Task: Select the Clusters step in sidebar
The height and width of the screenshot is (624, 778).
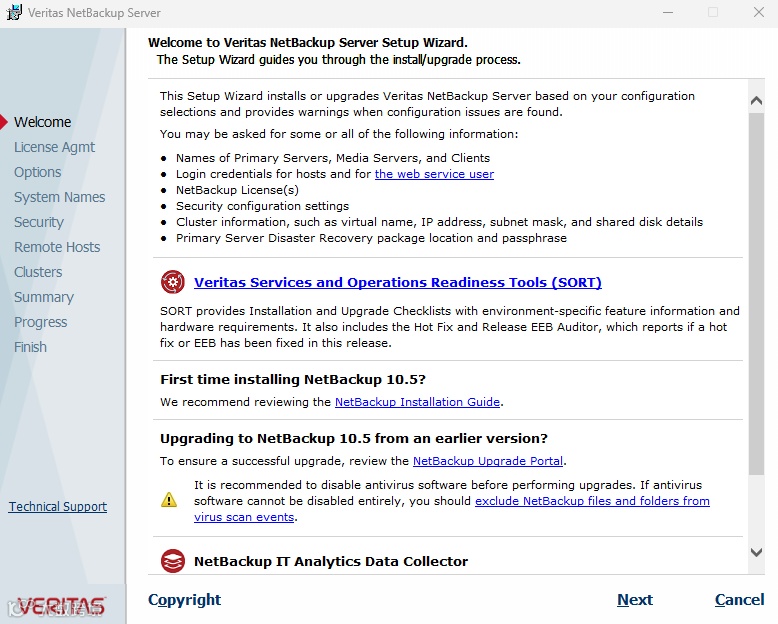Action: click(38, 272)
